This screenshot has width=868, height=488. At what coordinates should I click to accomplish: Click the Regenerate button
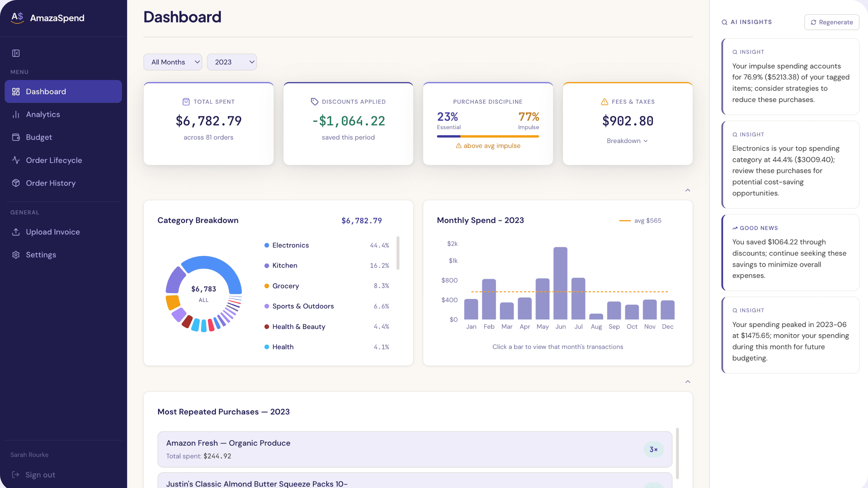tap(831, 22)
